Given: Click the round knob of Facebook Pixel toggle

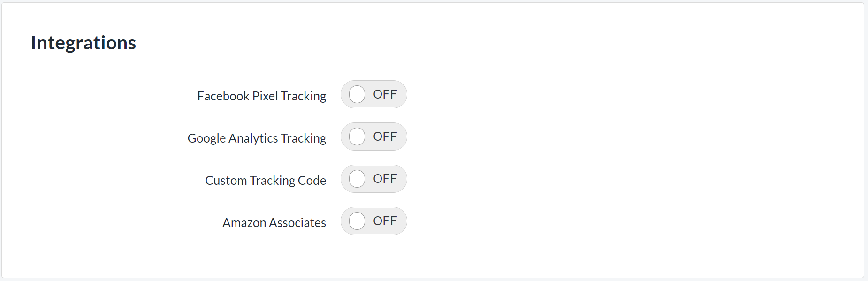Looking at the screenshot, I should coord(357,94).
